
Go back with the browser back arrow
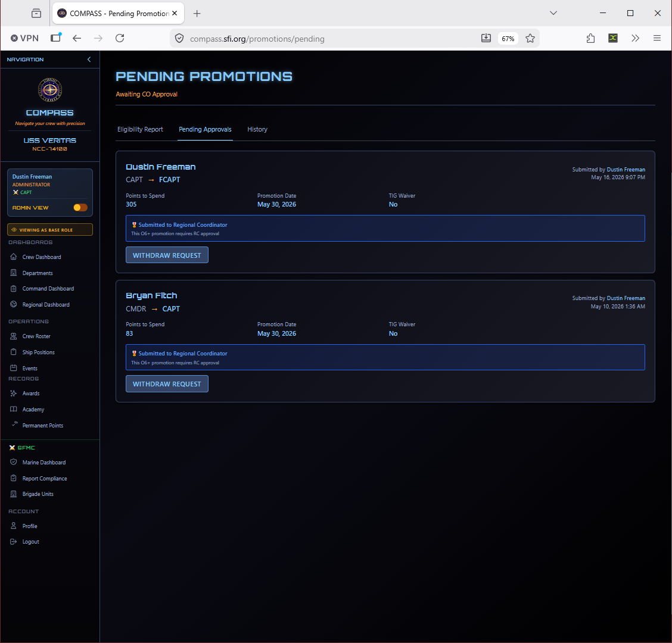[77, 38]
